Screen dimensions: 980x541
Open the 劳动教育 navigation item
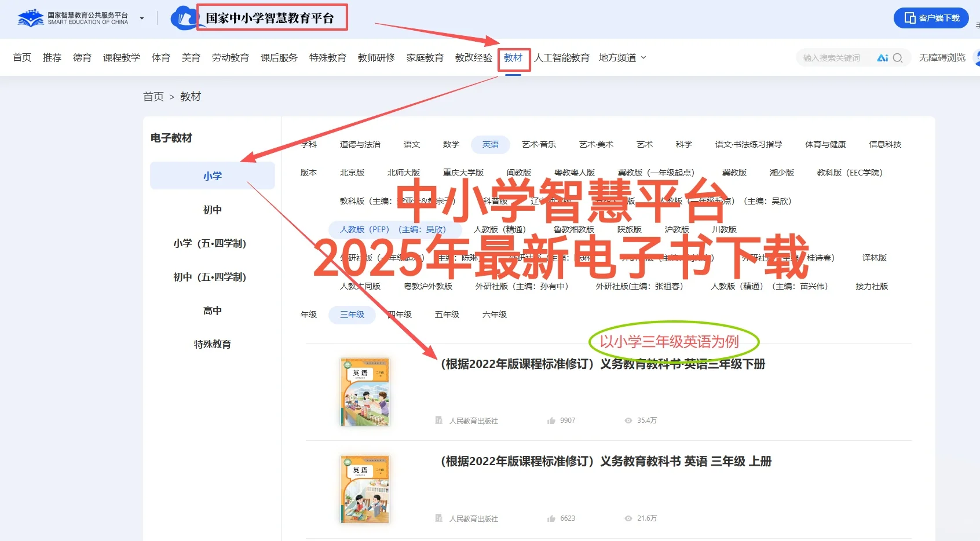click(231, 57)
